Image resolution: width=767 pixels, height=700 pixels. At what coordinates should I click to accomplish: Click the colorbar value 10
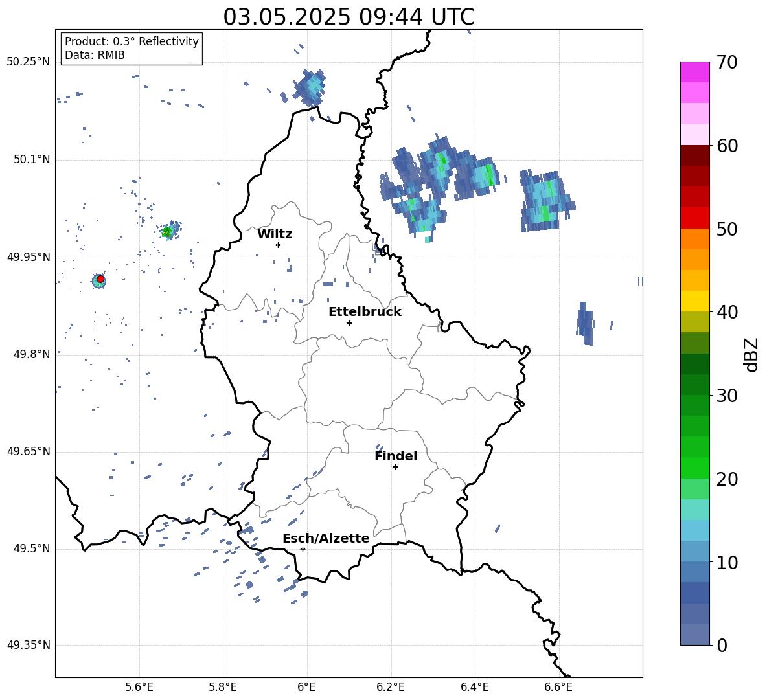[x=727, y=562]
